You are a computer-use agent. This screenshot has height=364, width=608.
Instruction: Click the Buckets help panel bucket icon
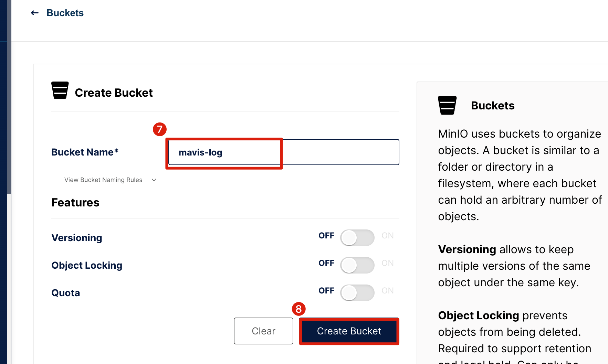[447, 105]
